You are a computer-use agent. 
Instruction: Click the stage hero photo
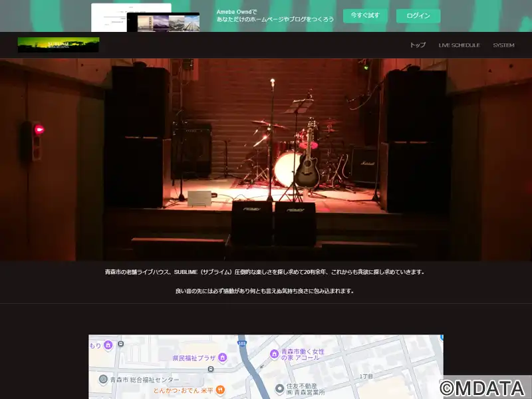click(x=266, y=160)
